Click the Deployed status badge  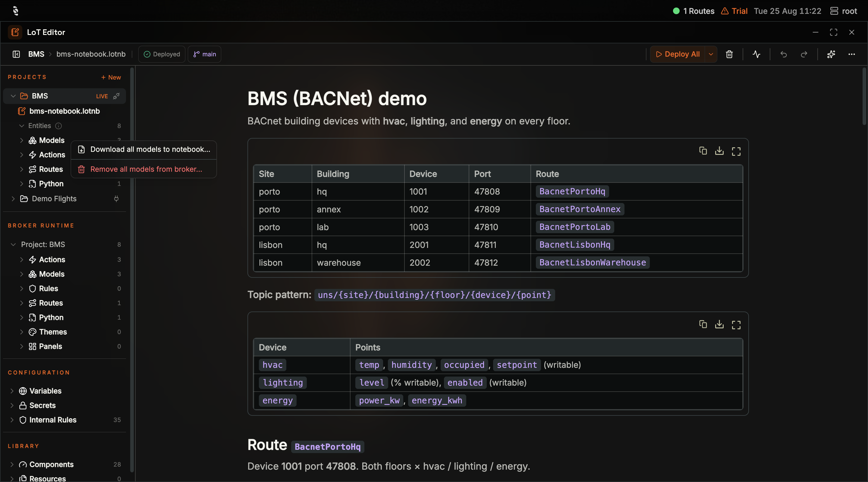tap(162, 54)
